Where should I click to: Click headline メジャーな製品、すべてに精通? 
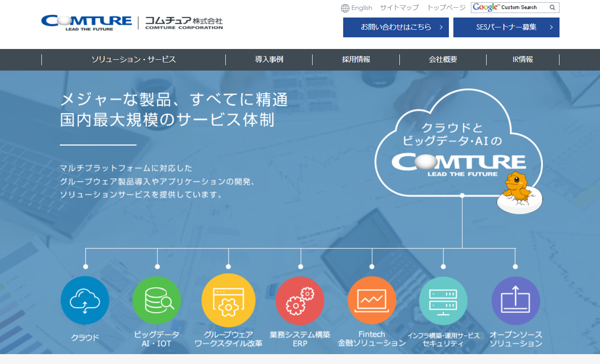[174, 100]
